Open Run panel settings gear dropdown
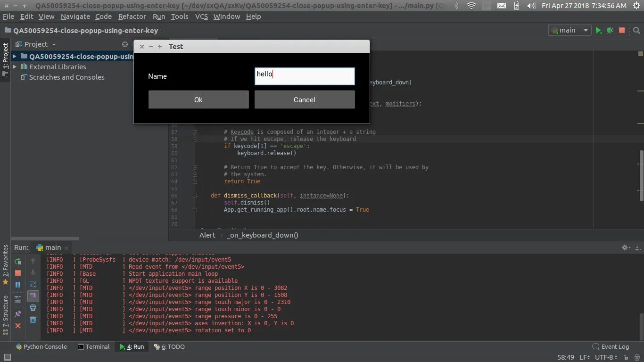The height and width of the screenshot is (362, 644). coord(627,247)
